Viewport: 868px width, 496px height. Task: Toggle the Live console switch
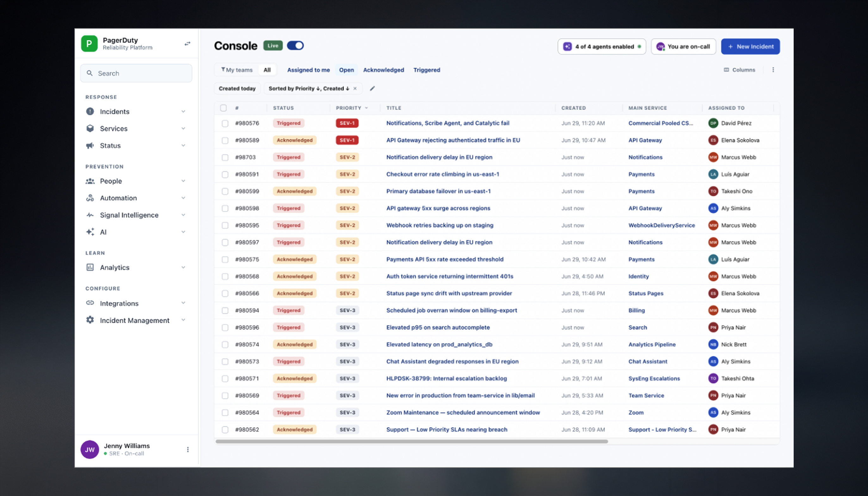[295, 46]
